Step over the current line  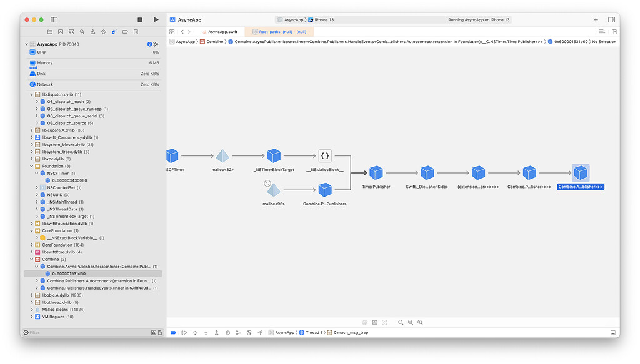click(x=195, y=332)
